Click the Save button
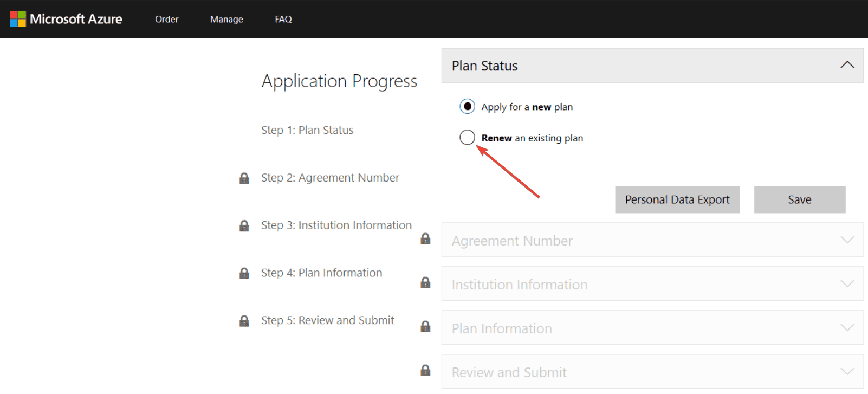This screenshot has height=394, width=868. [x=799, y=199]
